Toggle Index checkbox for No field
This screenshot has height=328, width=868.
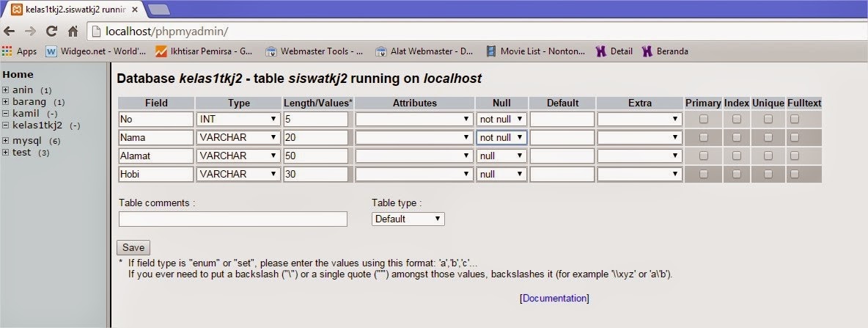tap(737, 119)
